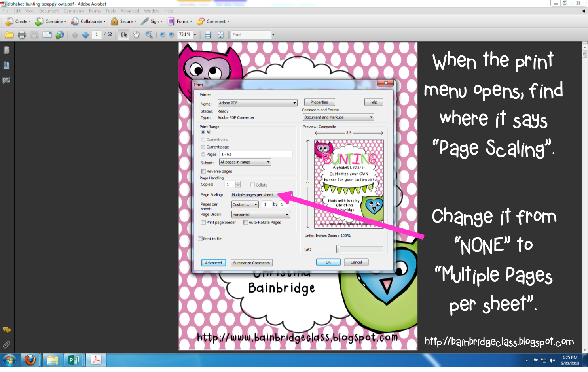Open the Collaborate task menu
The image size is (588, 372).
pos(88,21)
